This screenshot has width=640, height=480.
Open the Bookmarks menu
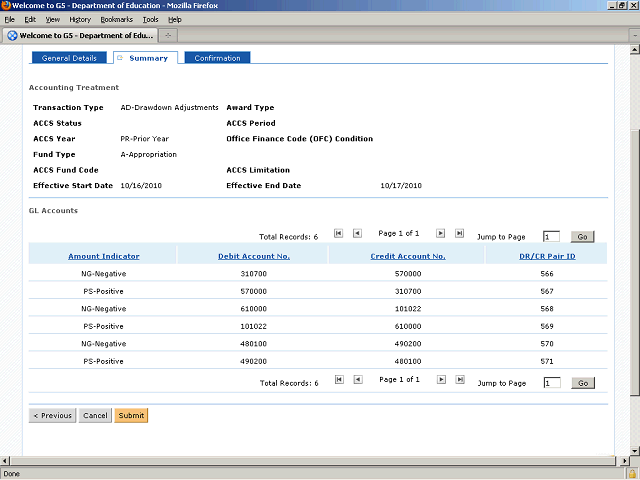tap(117, 19)
